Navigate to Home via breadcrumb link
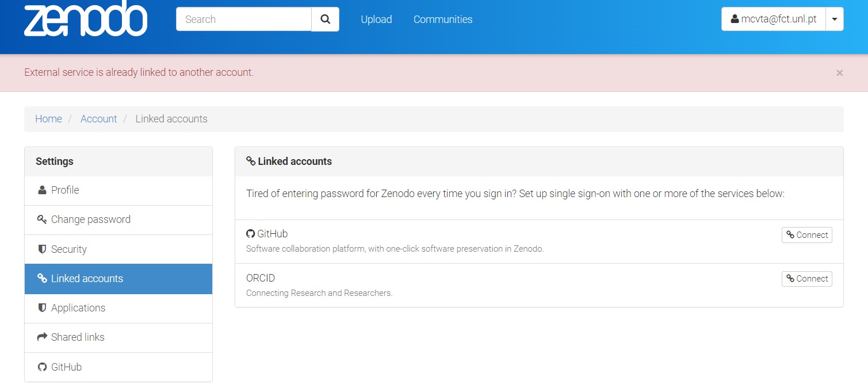The width and height of the screenshot is (868, 389). [x=48, y=118]
